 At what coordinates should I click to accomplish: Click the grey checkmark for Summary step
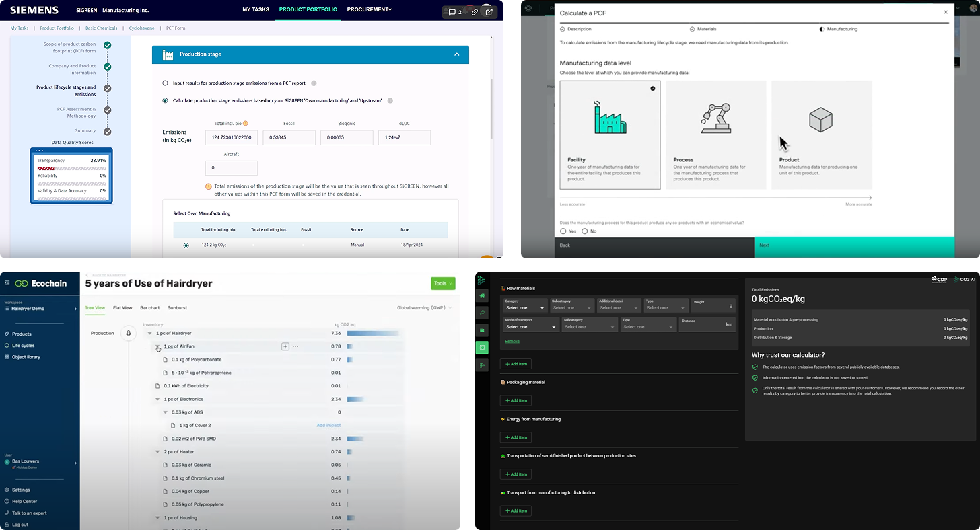point(107,131)
